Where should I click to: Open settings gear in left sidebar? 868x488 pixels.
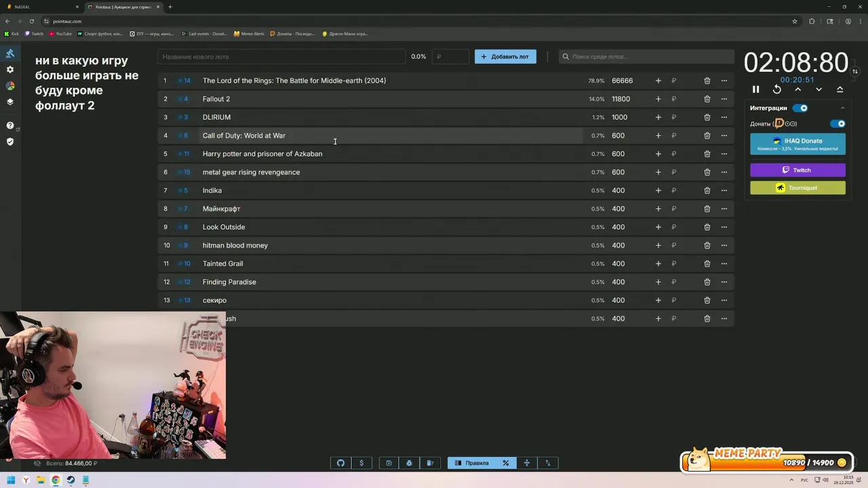pyautogui.click(x=10, y=70)
